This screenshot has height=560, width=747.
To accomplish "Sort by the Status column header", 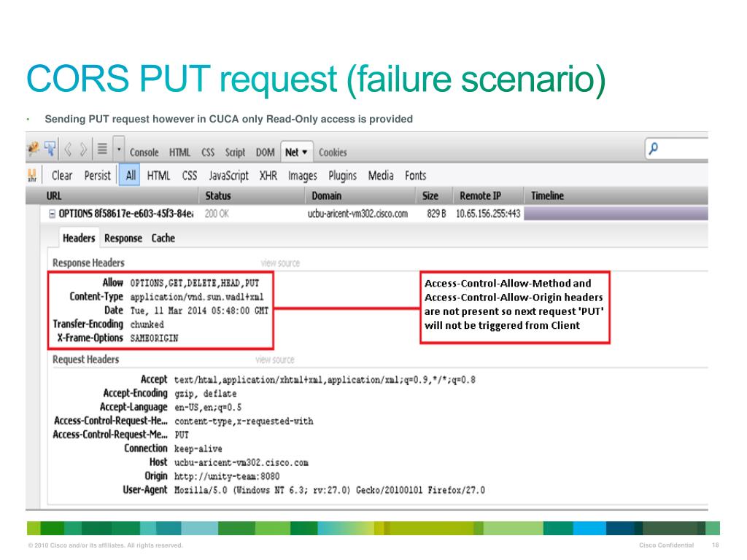I will click(252, 195).
